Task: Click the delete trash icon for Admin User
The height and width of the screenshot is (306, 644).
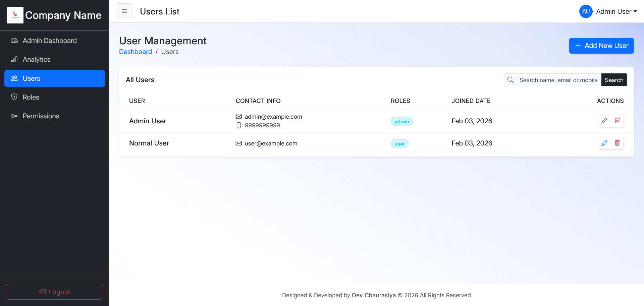Action: [617, 121]
